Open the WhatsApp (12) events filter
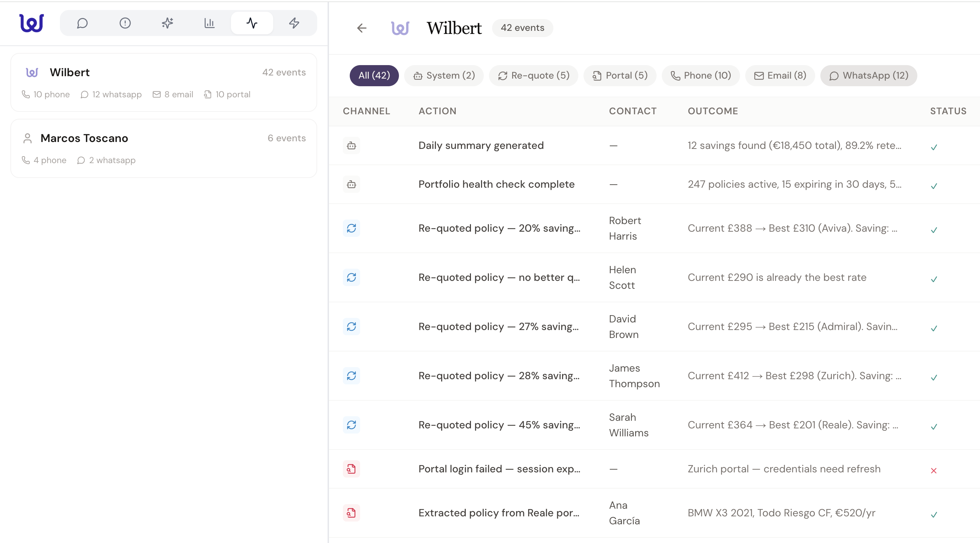The height and width of the screenshot is (543, 980). point(868,75)
